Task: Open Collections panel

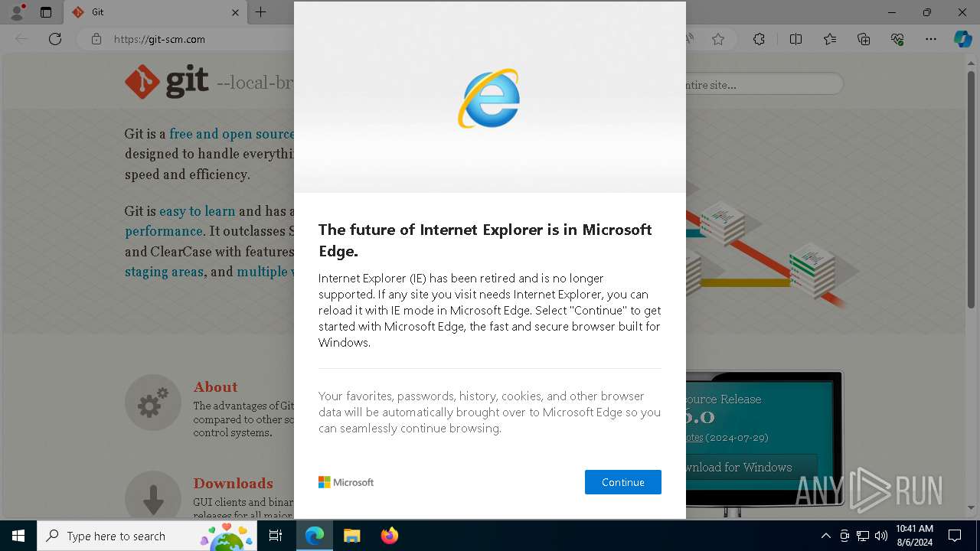Action: tap(864, 39)
